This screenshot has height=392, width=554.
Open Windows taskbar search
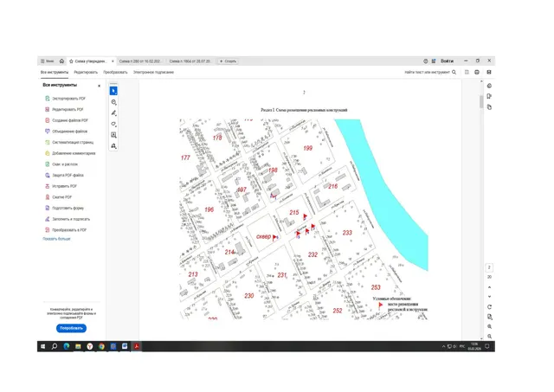tap(55, 346)
